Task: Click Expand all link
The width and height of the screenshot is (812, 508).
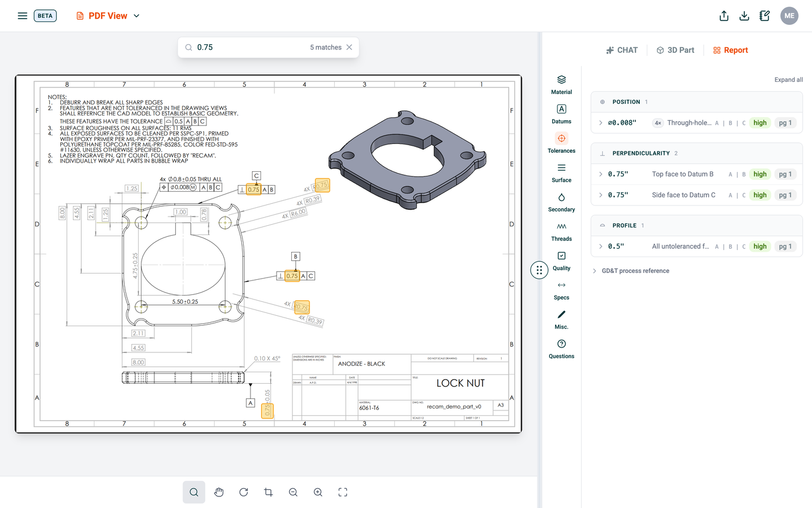Action: pyautogui.click(x=789, y=80)
